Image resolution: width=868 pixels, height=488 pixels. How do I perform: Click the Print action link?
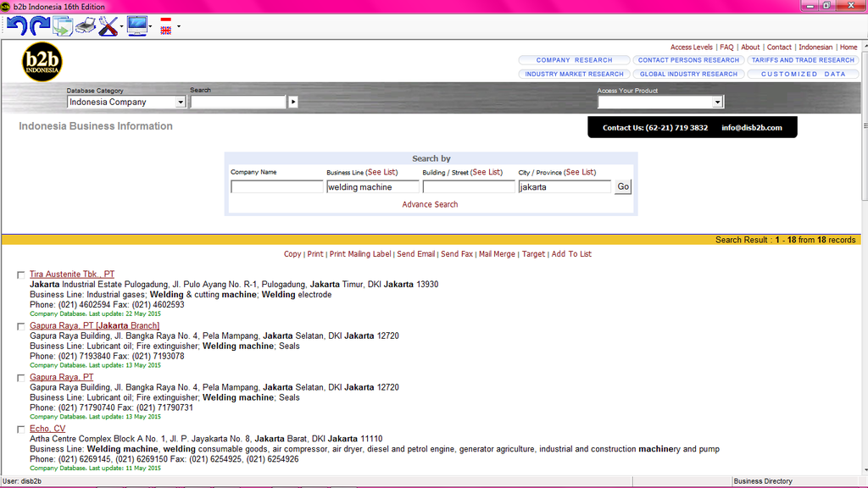315,254
